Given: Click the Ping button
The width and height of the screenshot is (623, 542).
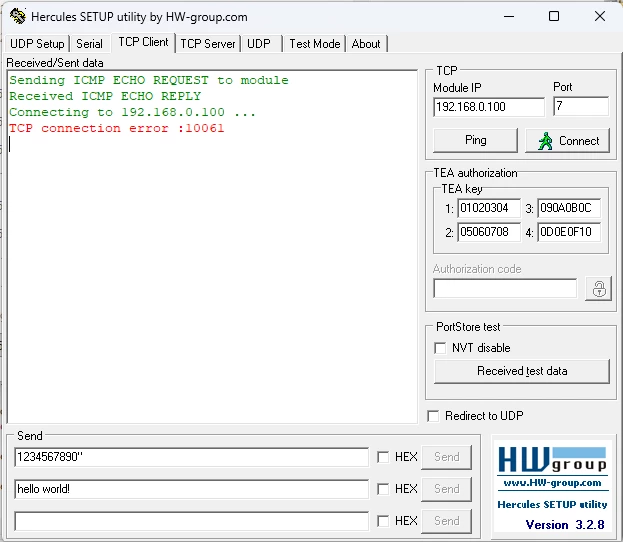Looking at the screenshot, I should click(475, 140).
